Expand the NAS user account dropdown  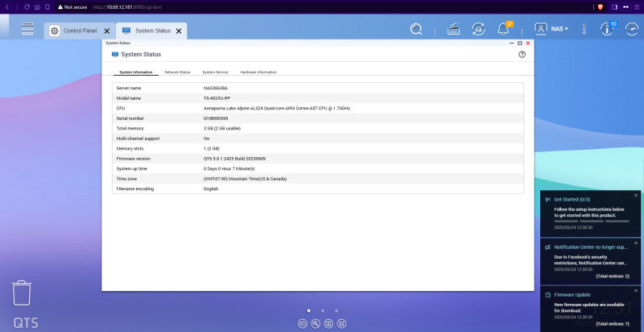tap(551, 29)
